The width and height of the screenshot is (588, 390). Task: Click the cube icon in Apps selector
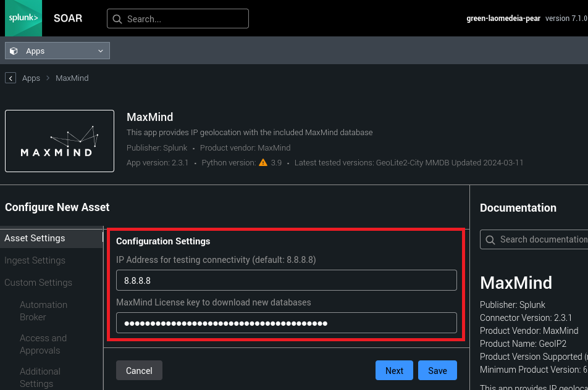[14, 51]
